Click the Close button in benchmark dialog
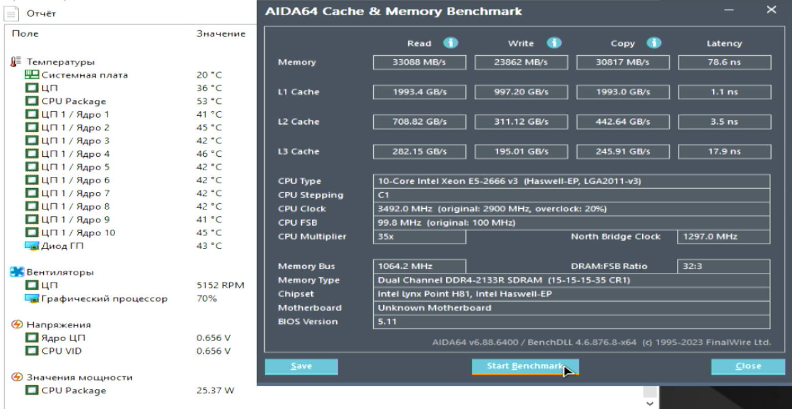This screenshot has width=792, height=409. pos(748,367)
